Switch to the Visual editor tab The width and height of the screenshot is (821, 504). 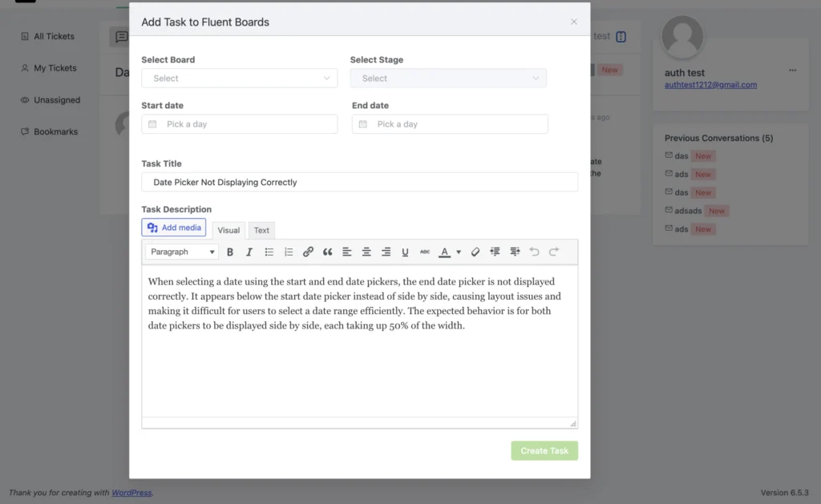(229, 230)
